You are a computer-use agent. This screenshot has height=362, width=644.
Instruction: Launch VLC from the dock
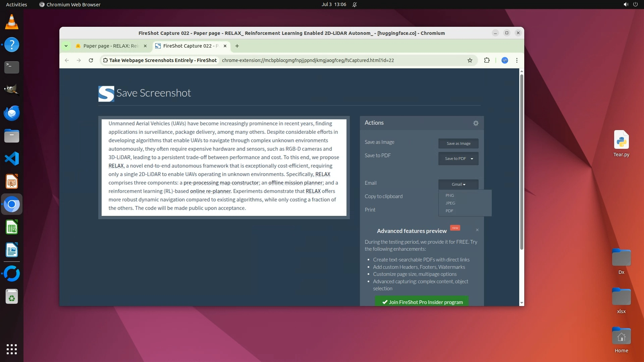coord(12,22)
